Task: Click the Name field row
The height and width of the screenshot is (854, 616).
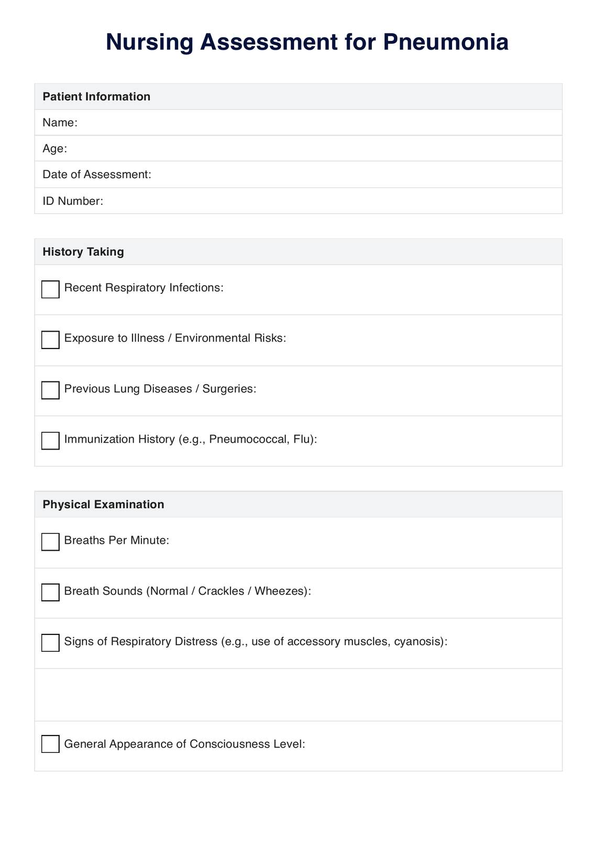Action: pos(314,123)
